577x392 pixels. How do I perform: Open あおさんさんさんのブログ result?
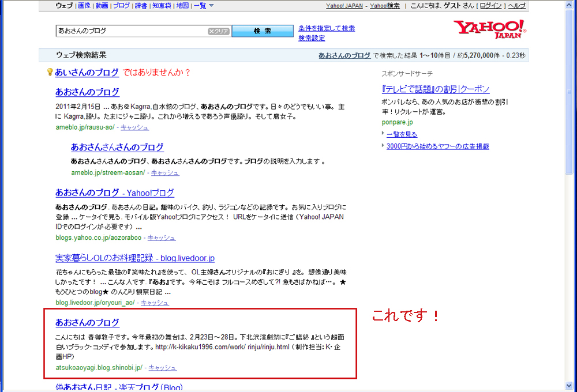(117, 147)
